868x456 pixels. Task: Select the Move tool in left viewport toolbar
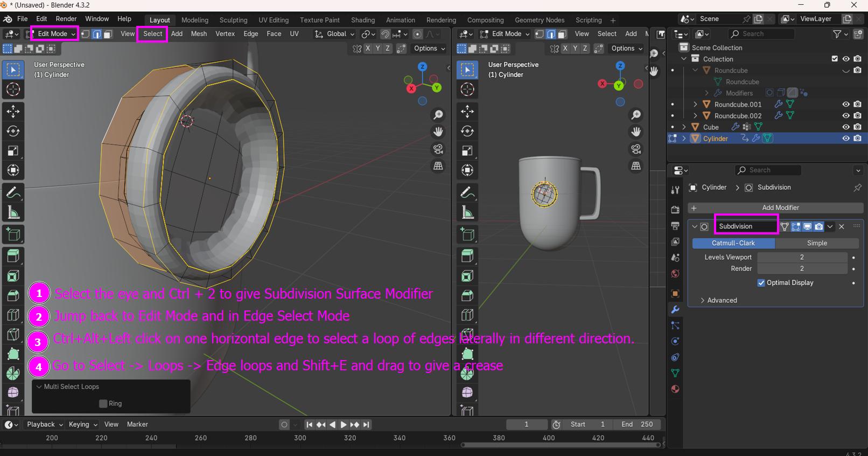coord(13,112)
